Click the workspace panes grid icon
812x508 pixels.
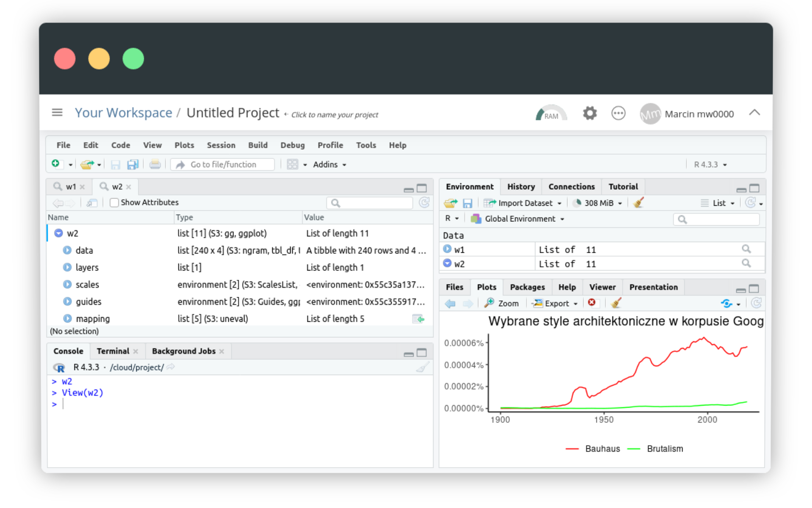293,164
